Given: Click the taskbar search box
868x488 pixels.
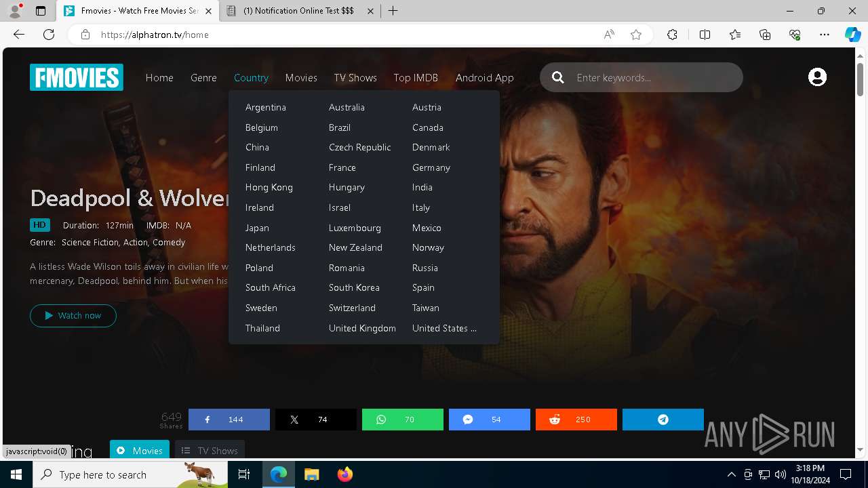Looking at the screenshot, I should coord(130,474).
